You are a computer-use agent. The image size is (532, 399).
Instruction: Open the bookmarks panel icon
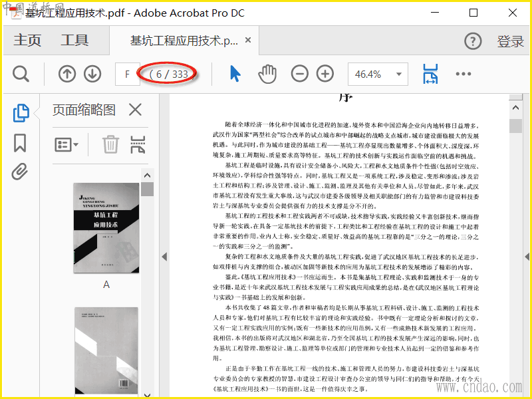(x=20, y=143)
